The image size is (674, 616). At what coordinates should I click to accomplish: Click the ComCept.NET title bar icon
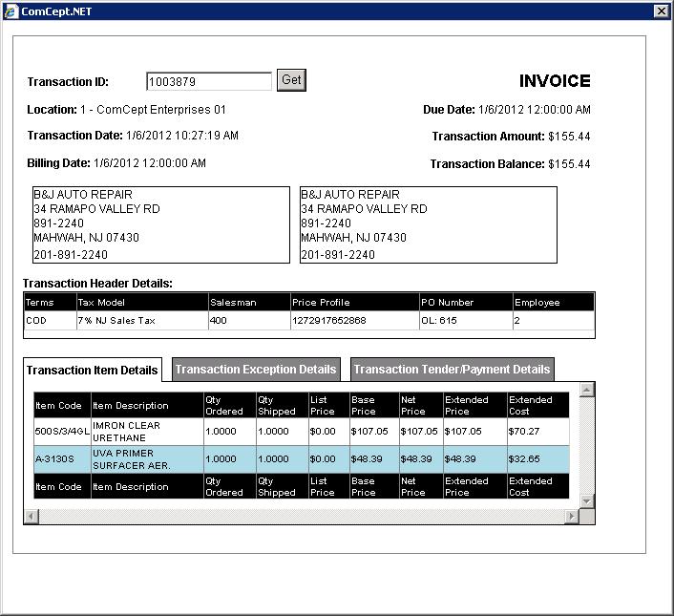(11, 11)
